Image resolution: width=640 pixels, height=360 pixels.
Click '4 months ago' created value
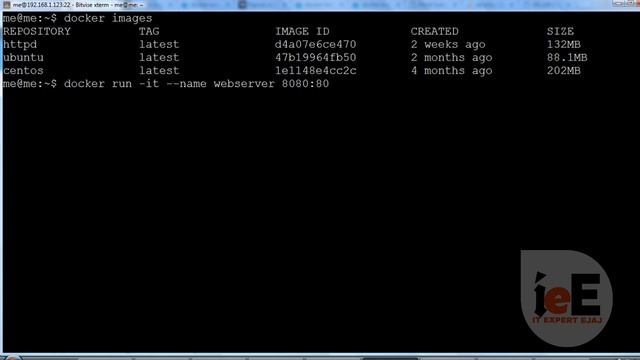(451, 71)
